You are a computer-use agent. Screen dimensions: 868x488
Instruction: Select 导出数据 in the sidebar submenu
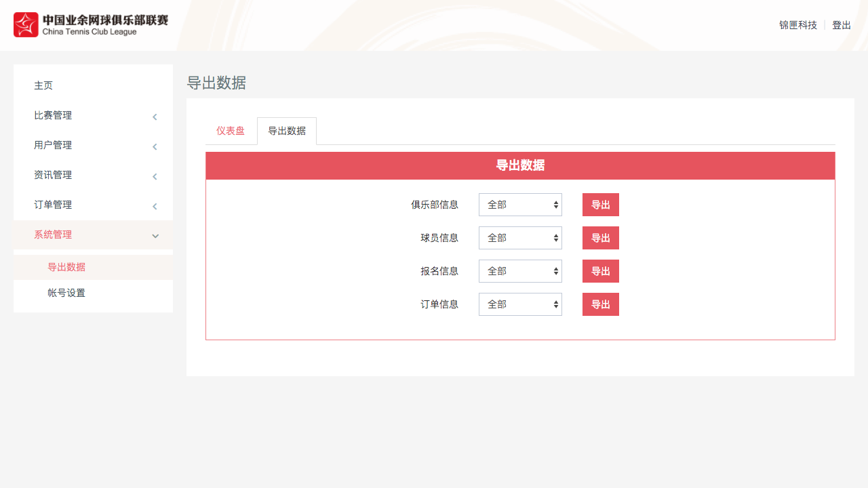pyautogui.click(x=66, y=267)
